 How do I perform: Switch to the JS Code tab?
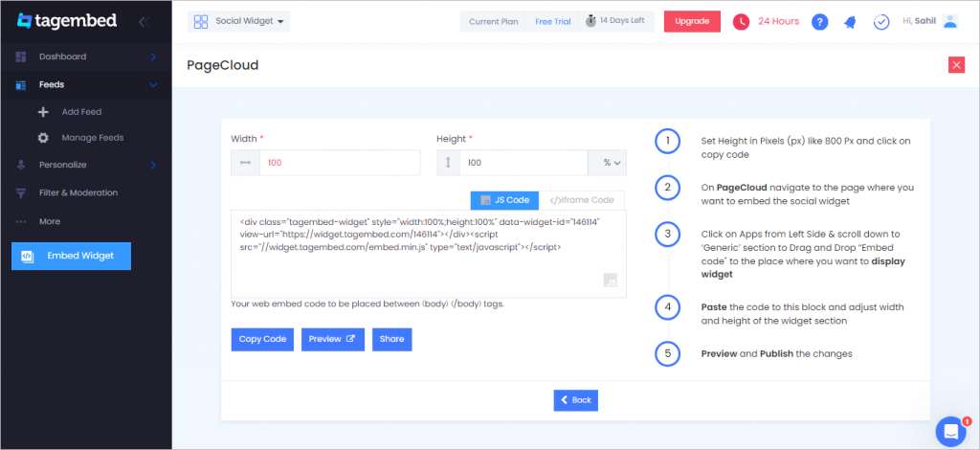503,200
